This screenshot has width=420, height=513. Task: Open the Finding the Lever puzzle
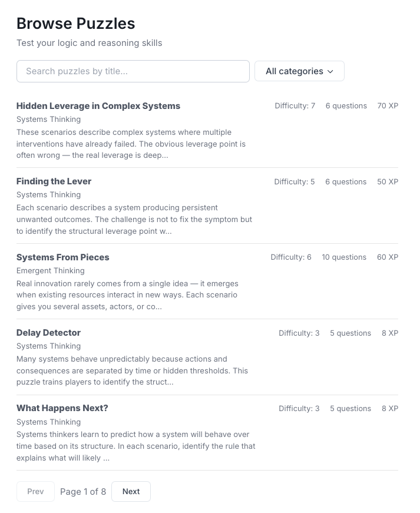54,181
